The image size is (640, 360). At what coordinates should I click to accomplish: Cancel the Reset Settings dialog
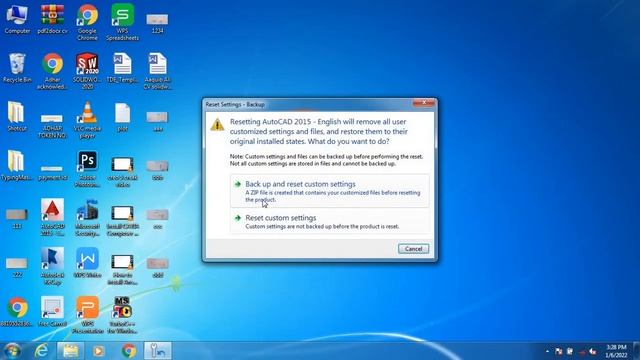(413, 249)
